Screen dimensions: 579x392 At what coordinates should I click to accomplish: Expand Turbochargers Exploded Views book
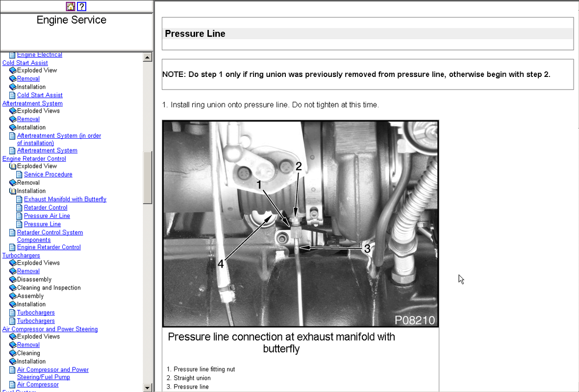(13, 263)
